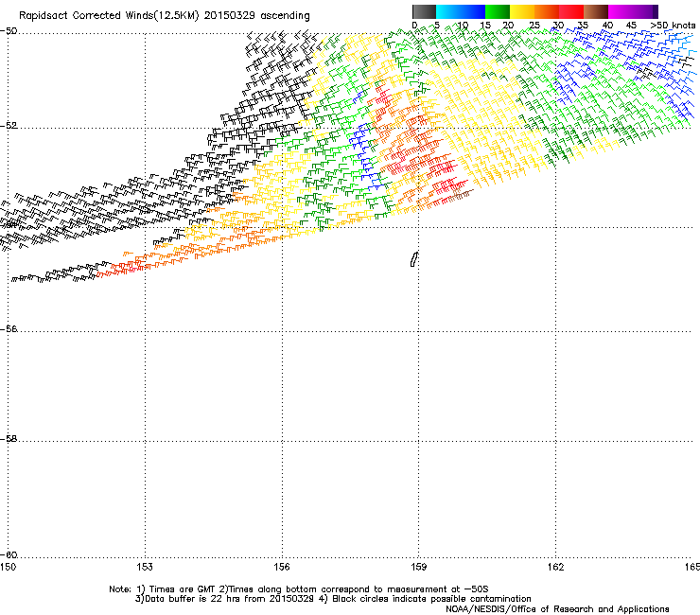Click the '45' legend scale label

coord(631,26)
